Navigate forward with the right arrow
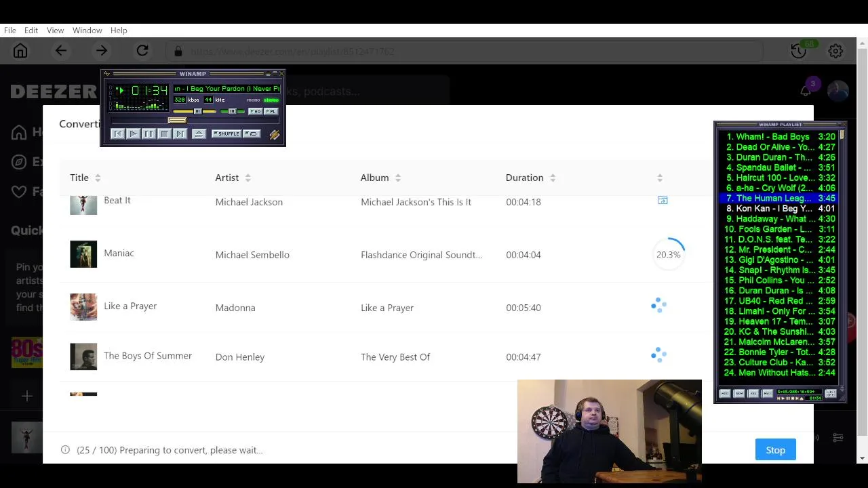Screen dimensions: 868x488 click(x=101, y=51)
